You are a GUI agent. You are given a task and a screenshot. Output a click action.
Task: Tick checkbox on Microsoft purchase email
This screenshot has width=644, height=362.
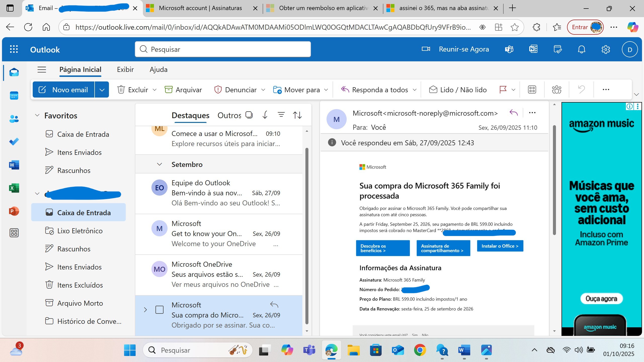pyautogui.click(x=159, y=310)
